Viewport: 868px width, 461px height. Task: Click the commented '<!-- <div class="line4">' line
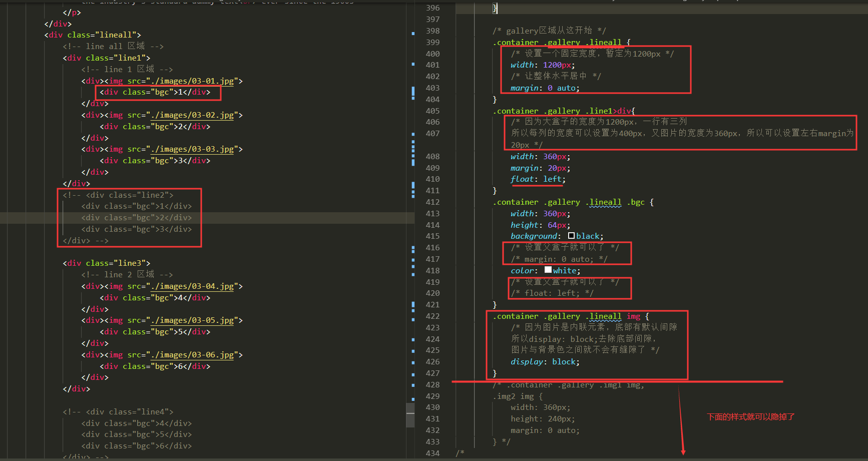click(118, 412)
